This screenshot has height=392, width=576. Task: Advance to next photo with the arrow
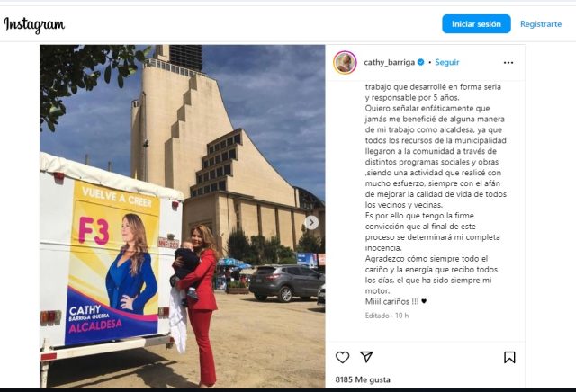pos(311,222)
